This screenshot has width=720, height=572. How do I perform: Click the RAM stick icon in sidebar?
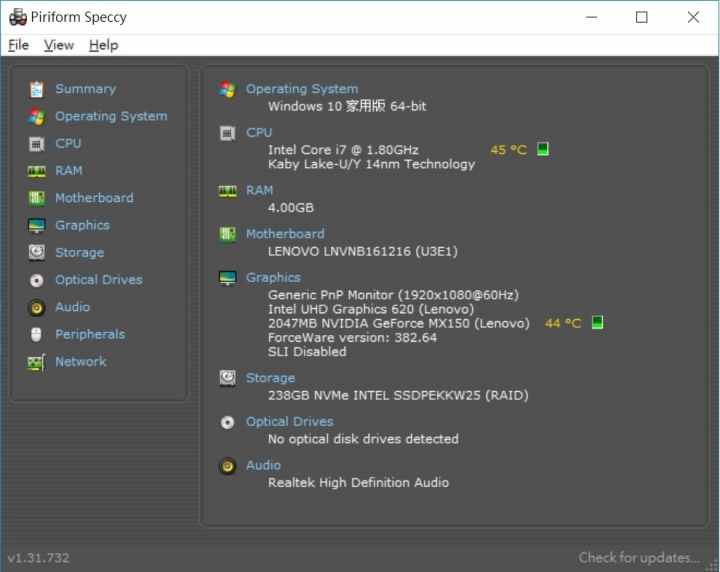pyautogui.click(x=37, y=171)
